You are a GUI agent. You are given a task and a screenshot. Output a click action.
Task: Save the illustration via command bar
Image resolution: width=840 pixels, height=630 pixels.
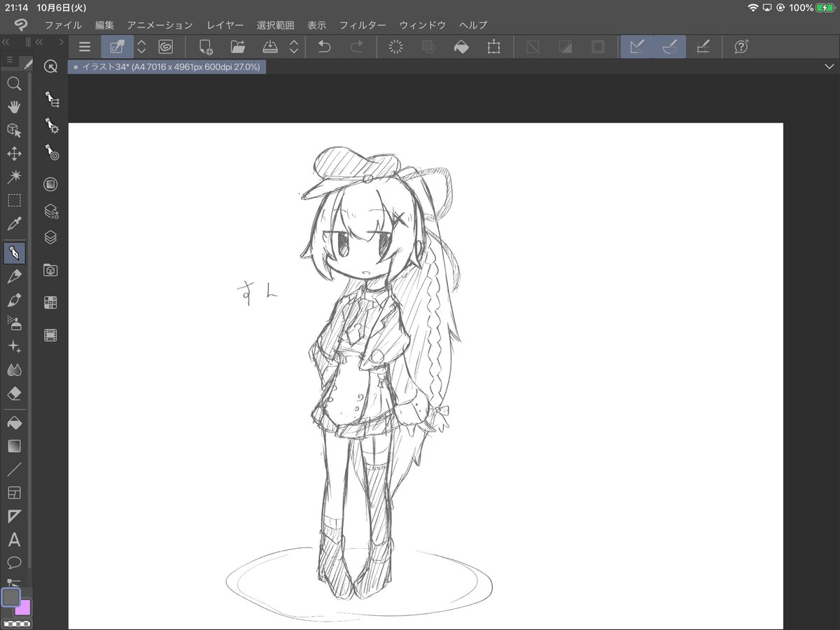tap(270, 47)
